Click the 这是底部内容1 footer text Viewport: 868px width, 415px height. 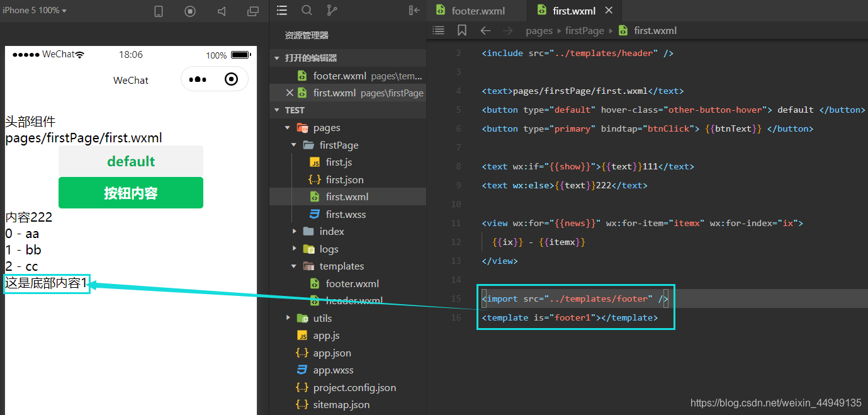point(47,283)
